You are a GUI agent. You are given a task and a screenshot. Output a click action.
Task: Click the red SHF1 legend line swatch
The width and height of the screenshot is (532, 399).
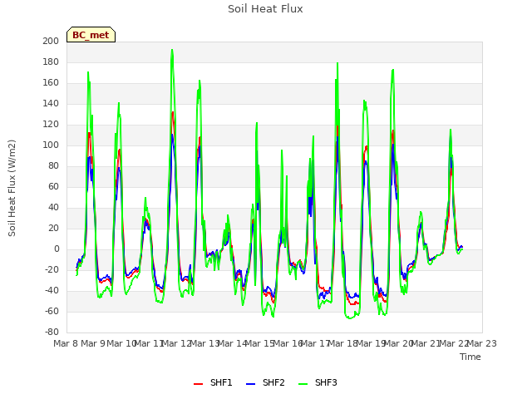[198, 384]
